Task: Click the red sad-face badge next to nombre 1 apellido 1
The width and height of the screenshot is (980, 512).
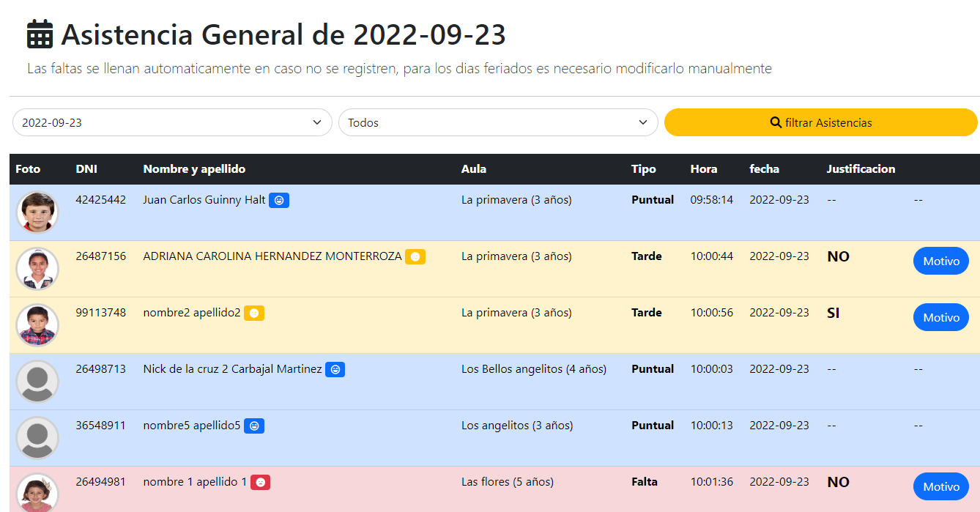Action: tap(260, 482)
